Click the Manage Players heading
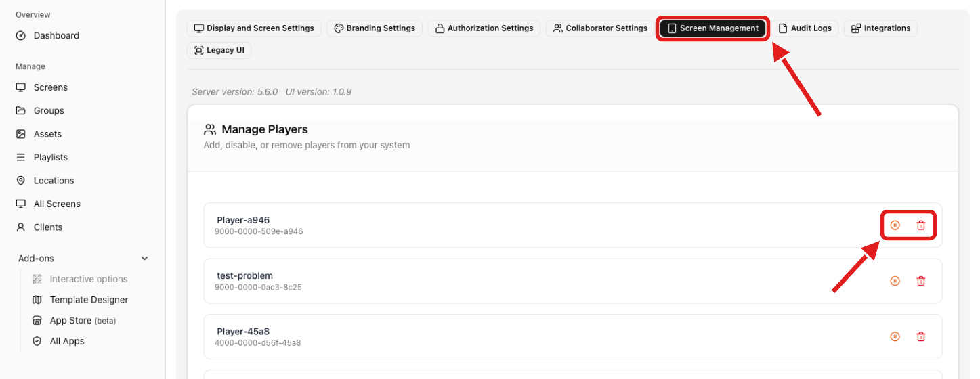 click(265, 129)
